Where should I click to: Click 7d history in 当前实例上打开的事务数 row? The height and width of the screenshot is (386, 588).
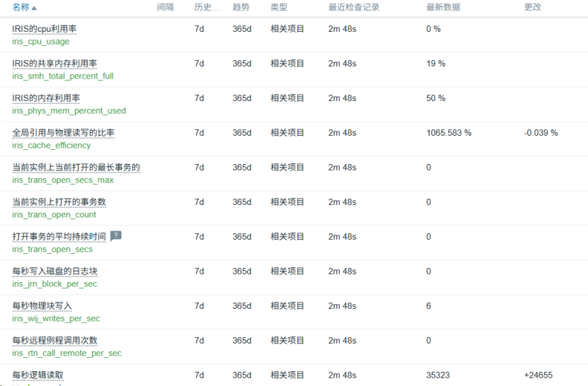pos(199,202)
